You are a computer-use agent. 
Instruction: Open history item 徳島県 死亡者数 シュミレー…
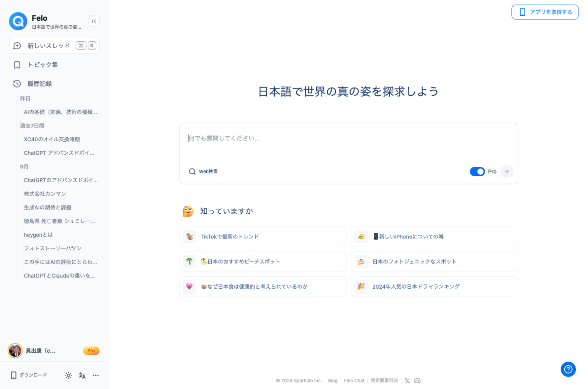59,221
